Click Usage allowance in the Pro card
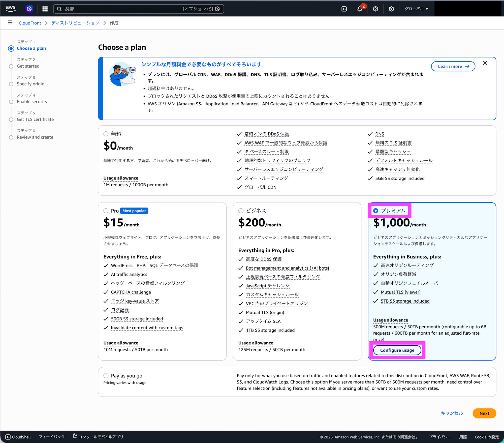This screenshot has width=504, height=443. (121, 343)
